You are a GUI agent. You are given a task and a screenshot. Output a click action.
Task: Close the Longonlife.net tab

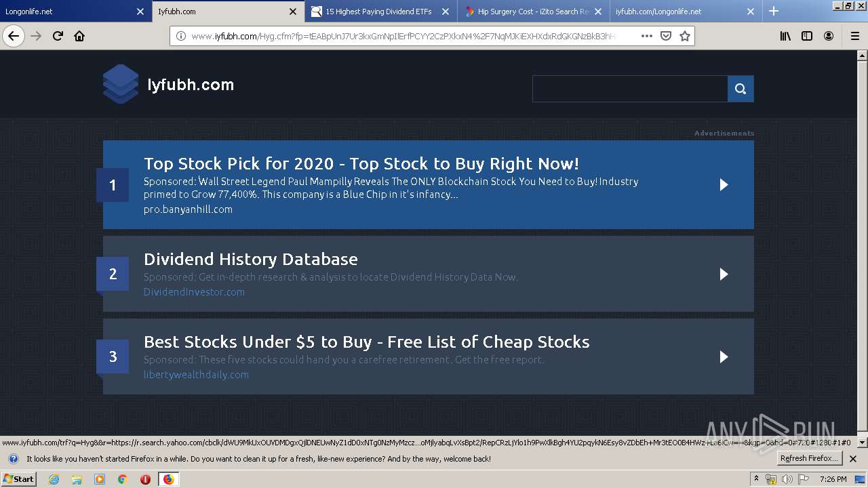tap(140, 12)
